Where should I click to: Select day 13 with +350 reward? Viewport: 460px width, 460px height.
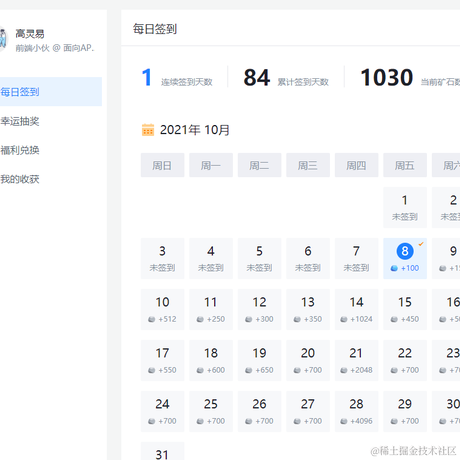click(308, 309)
